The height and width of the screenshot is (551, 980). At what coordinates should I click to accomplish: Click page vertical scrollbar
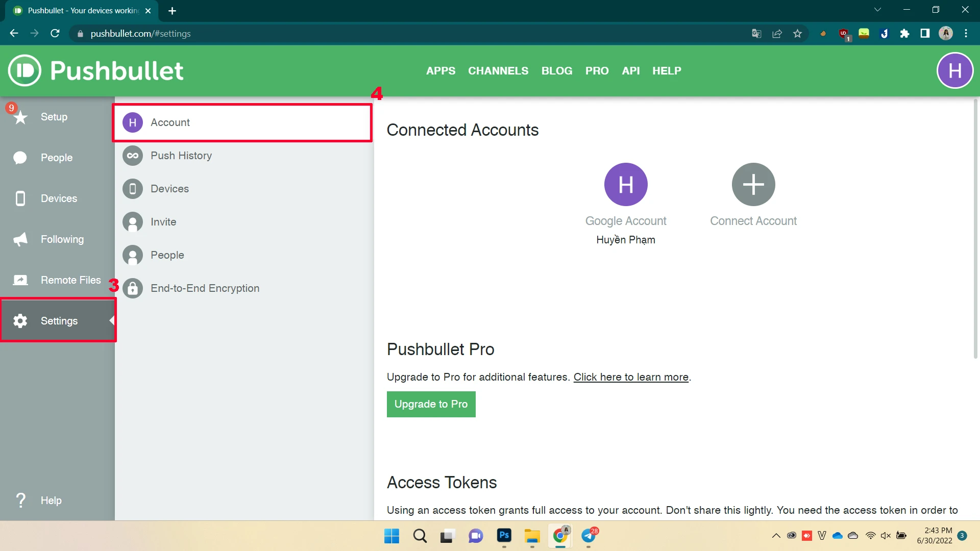tap(975, 229)
